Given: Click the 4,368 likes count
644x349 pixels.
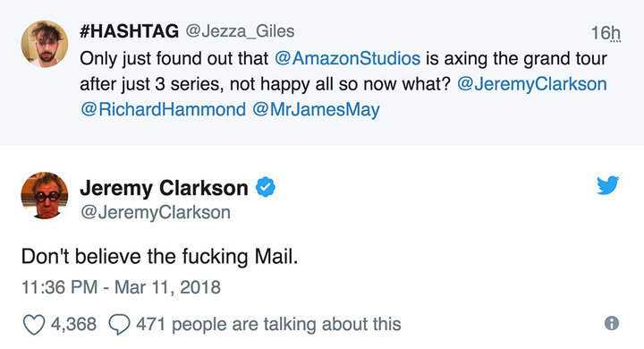Looking at the screenshot, I should click(73, 324).
